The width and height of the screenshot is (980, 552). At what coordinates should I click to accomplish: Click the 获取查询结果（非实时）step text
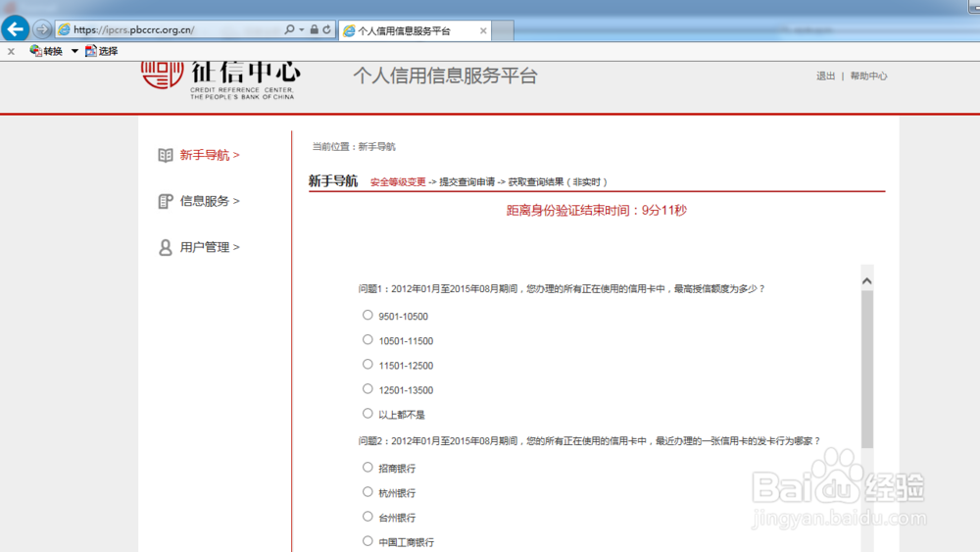click(558, 182)
